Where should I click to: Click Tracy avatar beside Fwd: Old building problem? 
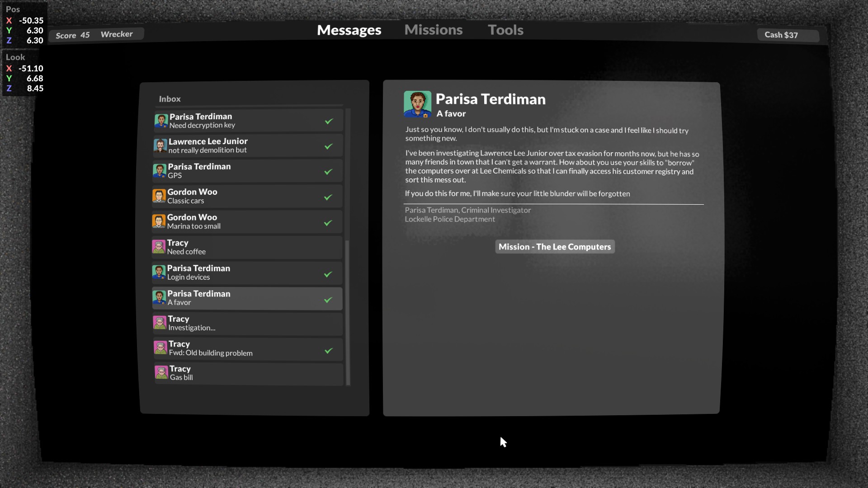click(160, 347)
